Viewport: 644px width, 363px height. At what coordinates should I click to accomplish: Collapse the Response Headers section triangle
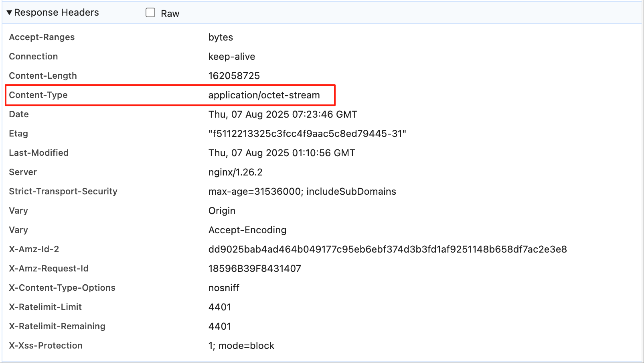pos(9,13)
